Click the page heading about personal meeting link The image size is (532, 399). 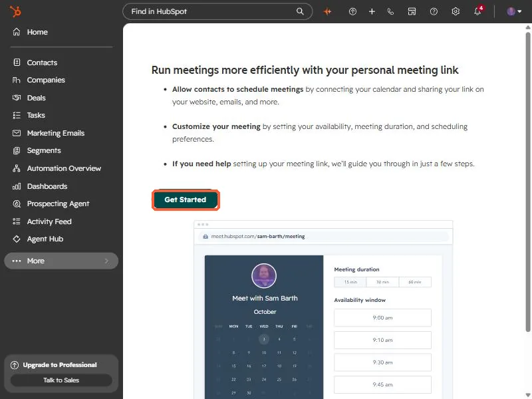tap(305, 70)
